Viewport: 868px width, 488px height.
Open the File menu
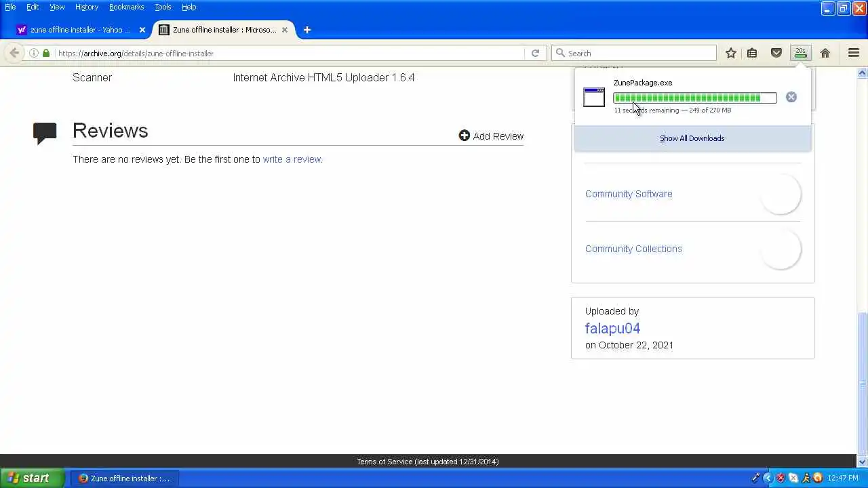tap(10, 7)
